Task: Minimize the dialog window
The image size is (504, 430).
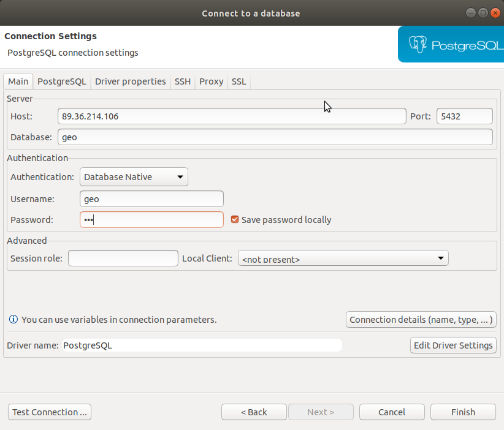Action: coord(470,13)
